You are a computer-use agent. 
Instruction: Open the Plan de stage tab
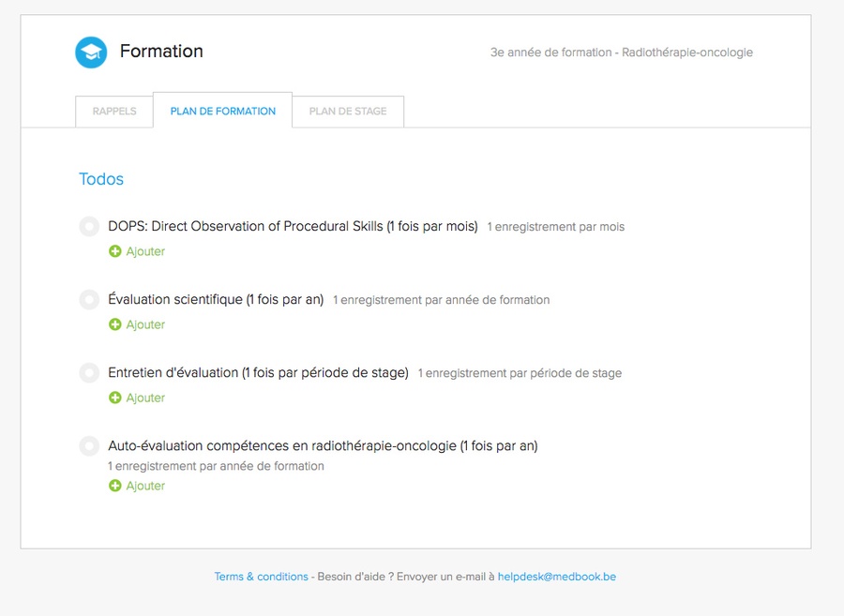click(x=348, y=112)
